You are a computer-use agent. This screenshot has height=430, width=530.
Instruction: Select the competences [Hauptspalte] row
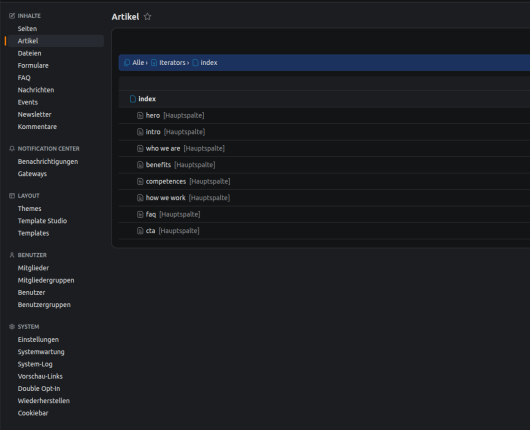tap(324, 182)
